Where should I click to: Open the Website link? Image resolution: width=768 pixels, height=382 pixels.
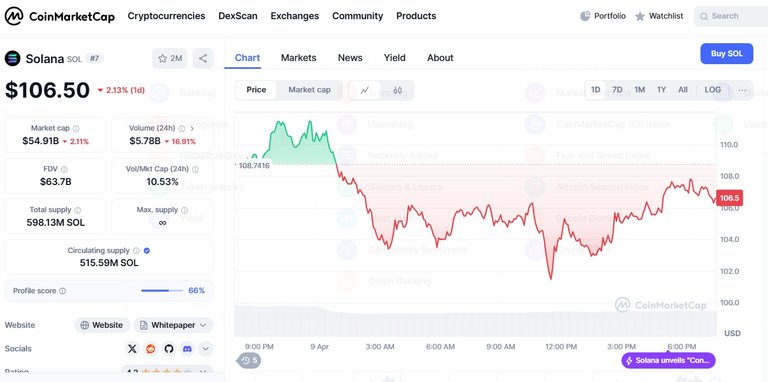[x=102, y=325]
